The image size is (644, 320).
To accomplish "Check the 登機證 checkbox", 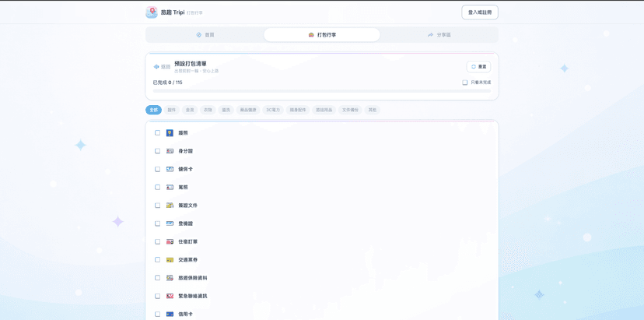I will (157, 223).
